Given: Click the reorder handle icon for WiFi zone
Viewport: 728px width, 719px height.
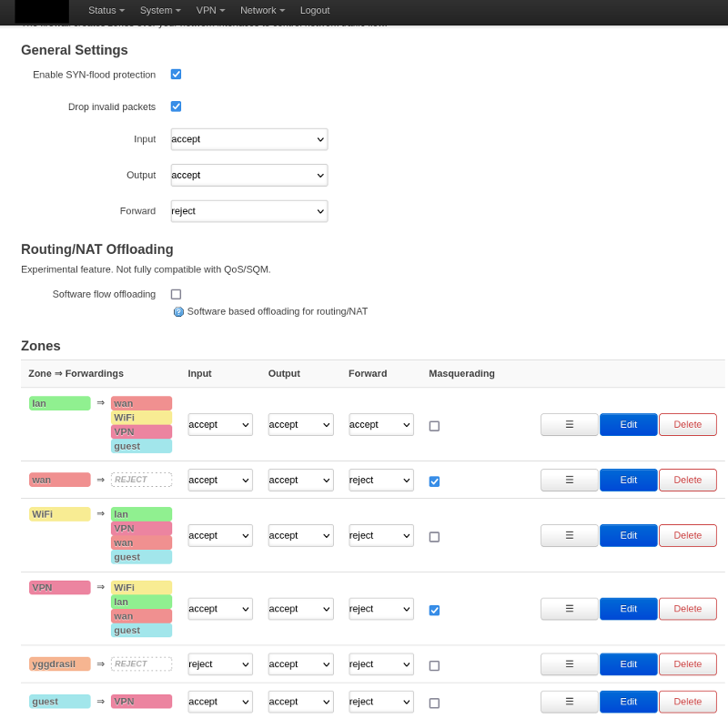Looking at the screenshot, I should click(x=570, y=535).
